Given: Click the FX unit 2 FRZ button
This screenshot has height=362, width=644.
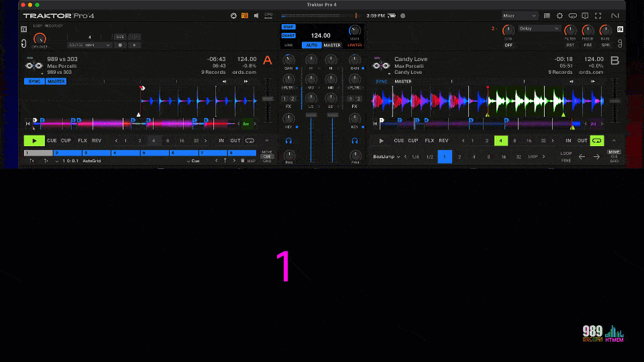Looking at the screenshot, I should 588,45.
